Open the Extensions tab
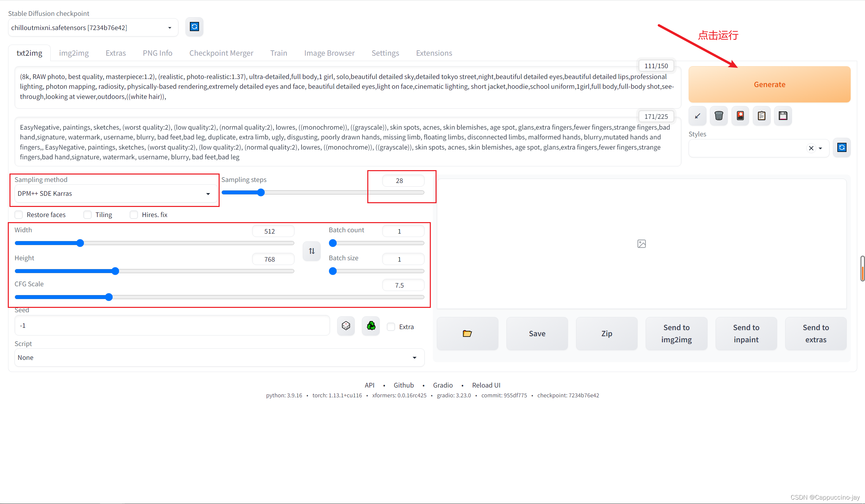This screenshot has height=504, width=865. (434, 53)
